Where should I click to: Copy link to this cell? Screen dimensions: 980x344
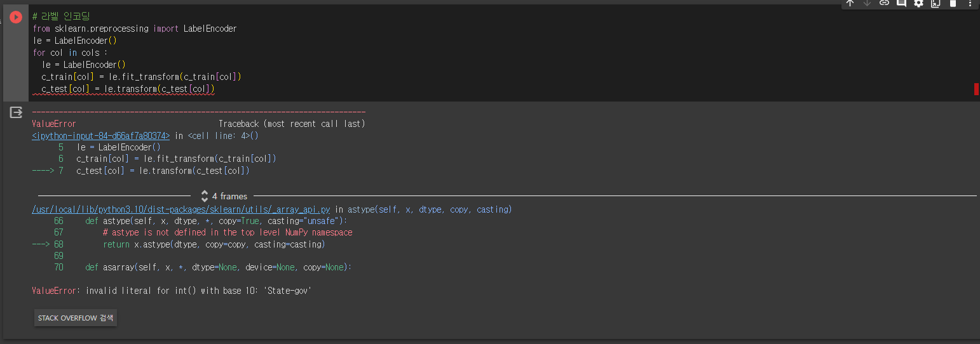[884, 3]
